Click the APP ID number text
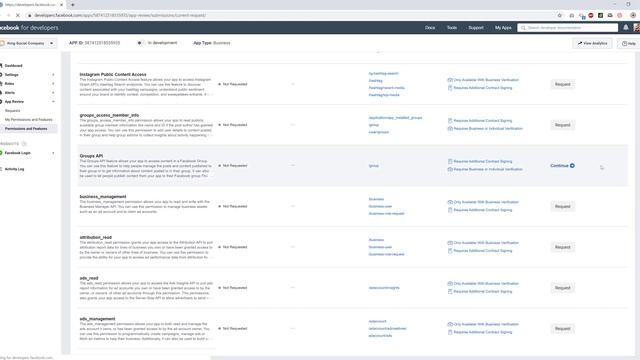 click(x=102, y=43)
